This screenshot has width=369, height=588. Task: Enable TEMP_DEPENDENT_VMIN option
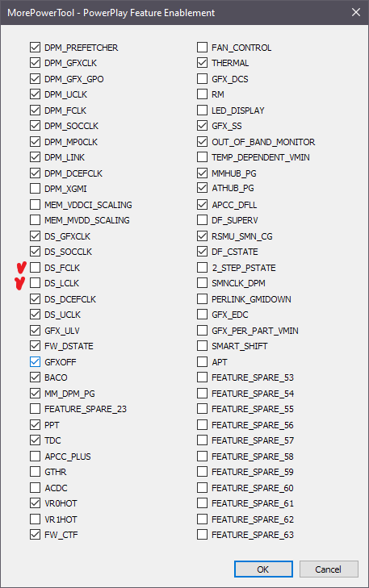(x=203, y=157)
